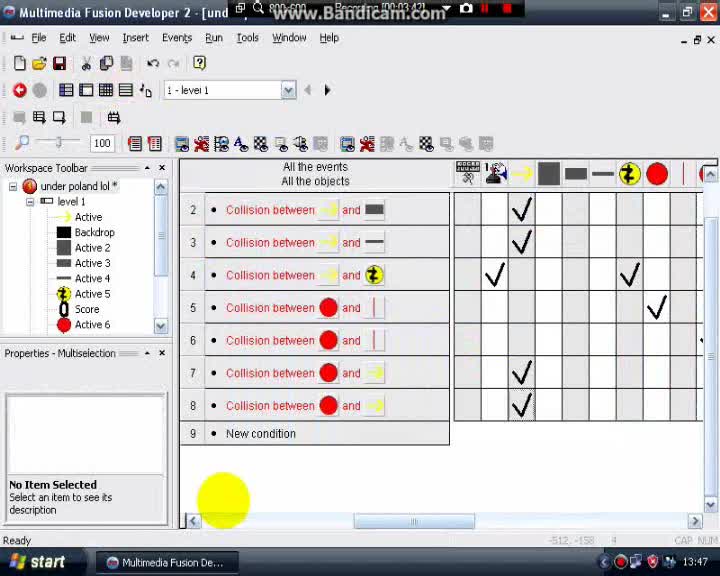720x576 pixels.
Task: Open the help question mark icon
Action: [199, 62]
